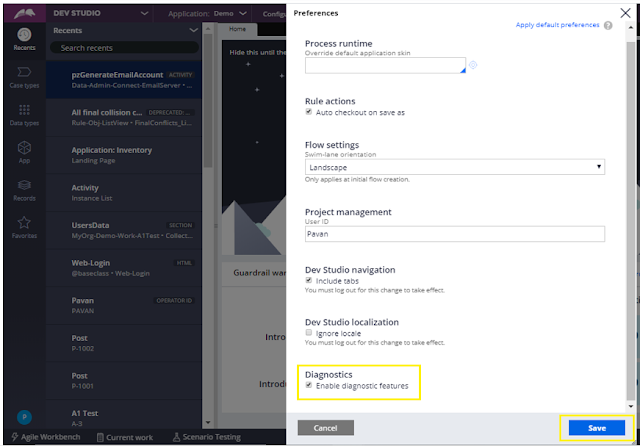Viewport: 640px width, 446px height.
Task: Click the Save button
Action: (597, 428)
